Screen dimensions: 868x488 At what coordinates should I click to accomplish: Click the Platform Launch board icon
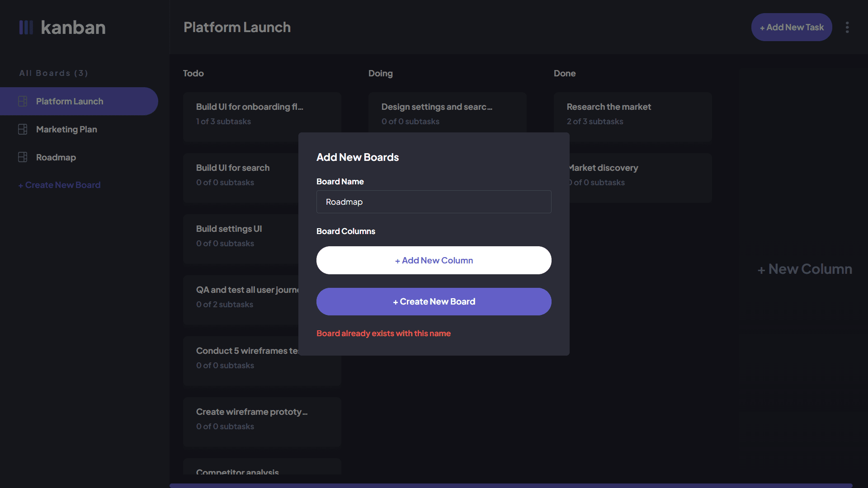(x=23, y=101)
